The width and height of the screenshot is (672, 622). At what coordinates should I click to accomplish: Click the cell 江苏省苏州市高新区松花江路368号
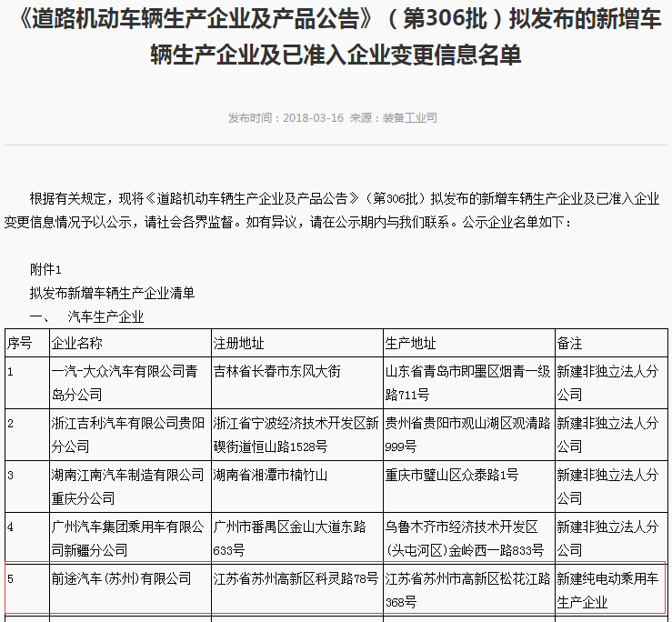pyautogui.click(x=469, y=590)
